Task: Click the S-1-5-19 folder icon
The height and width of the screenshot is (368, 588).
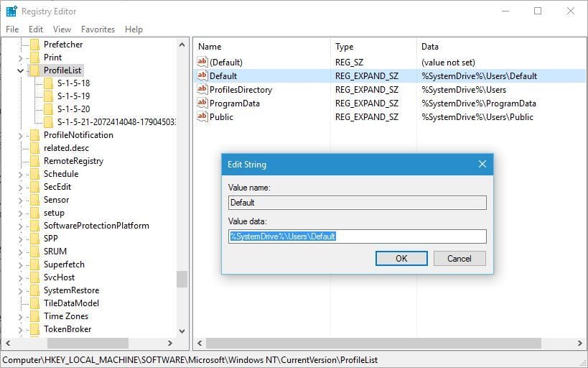Action: pos(48,96)
